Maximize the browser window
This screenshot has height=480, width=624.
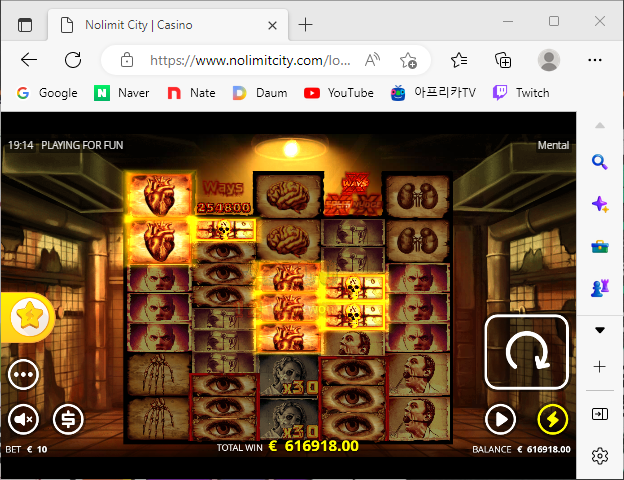click(554, 21)
